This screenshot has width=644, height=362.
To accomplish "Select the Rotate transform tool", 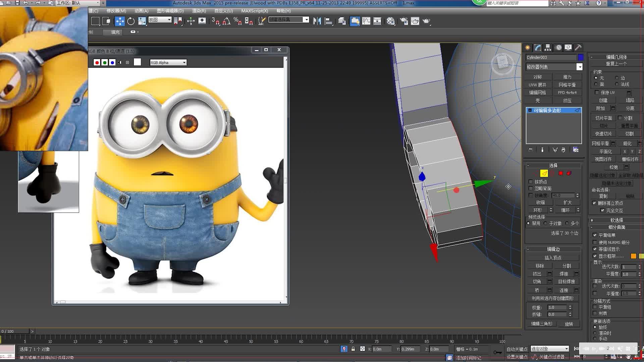I will (131, 21).
